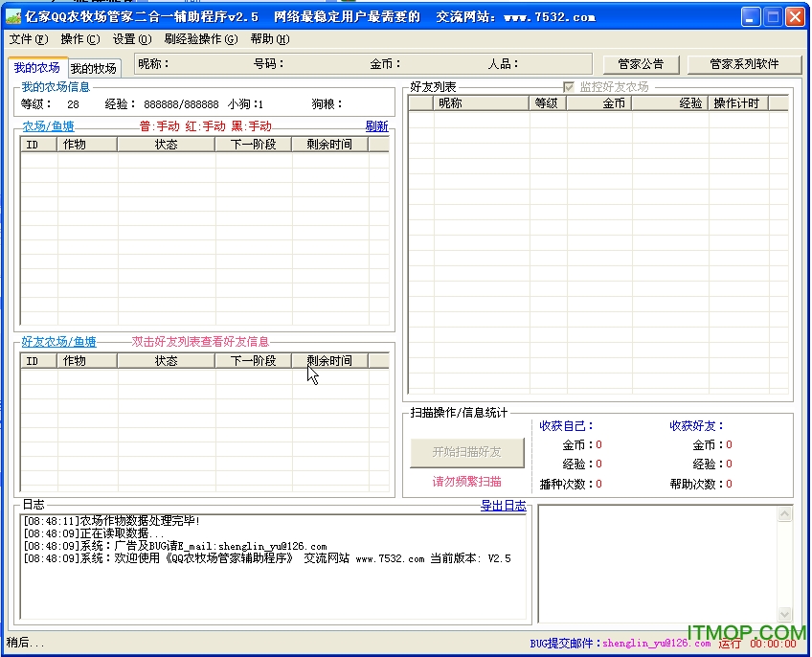Viewport: 812px width, 657px height.
Task: Click the 作物 header in 好友农场/鱼塘 table
Action: (87, 361)
